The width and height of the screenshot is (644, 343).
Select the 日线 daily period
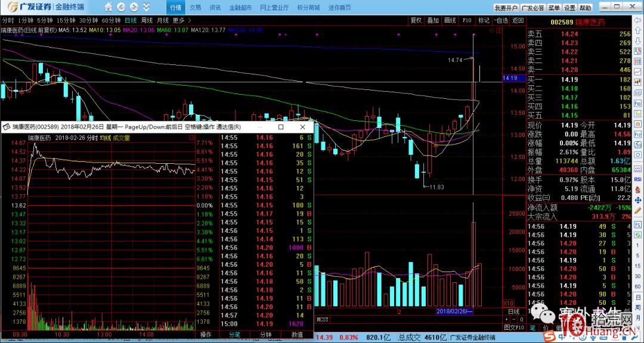point(131,20)
